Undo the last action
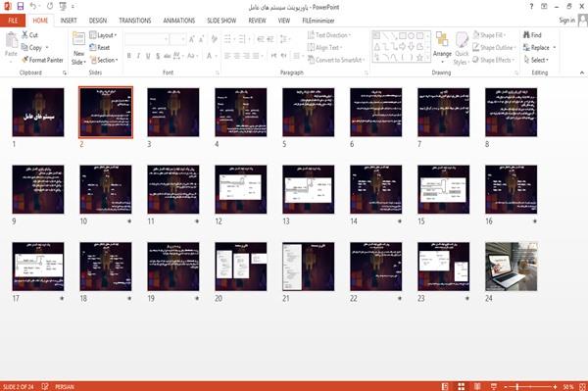This screenshot has width=588, height=391. point(33,7)
